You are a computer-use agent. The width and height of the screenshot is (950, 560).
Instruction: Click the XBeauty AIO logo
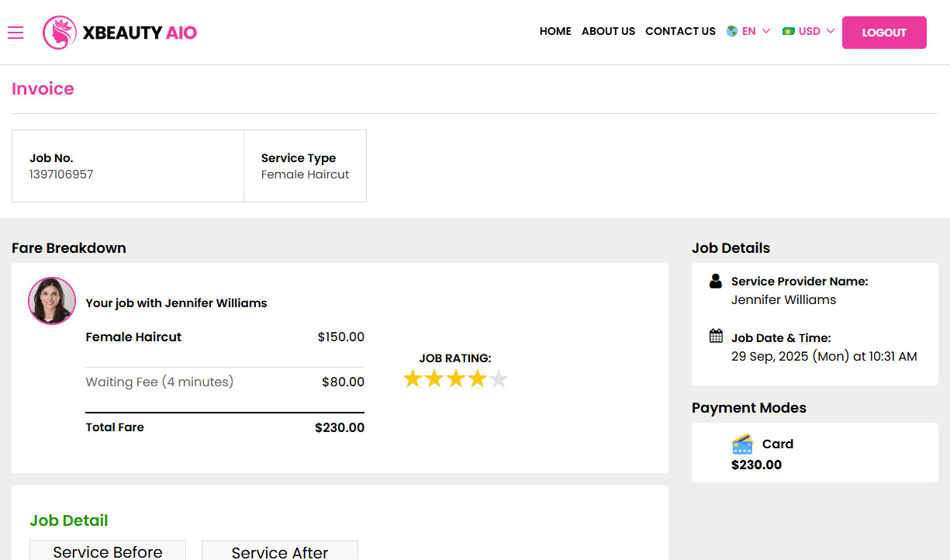click(x=120, y=33)
